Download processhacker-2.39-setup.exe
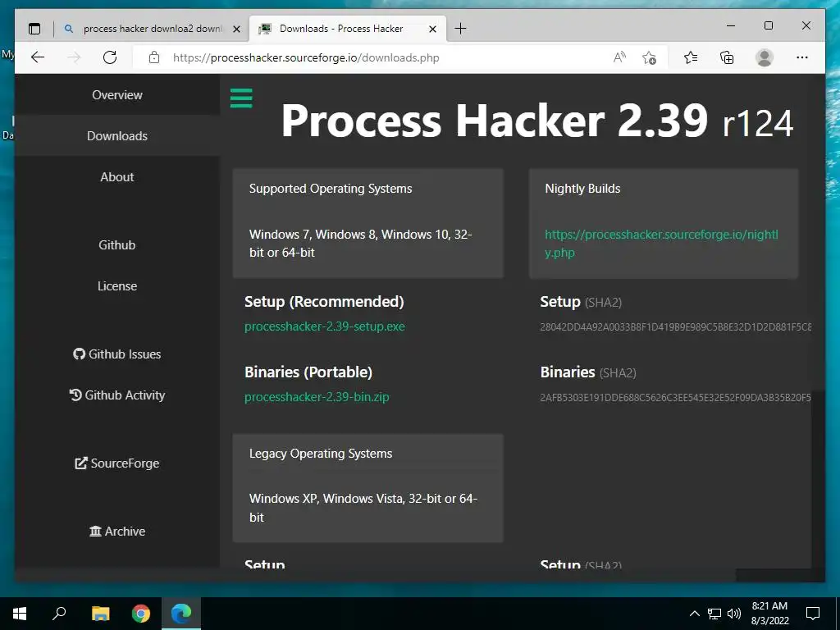 pos(325,326)
